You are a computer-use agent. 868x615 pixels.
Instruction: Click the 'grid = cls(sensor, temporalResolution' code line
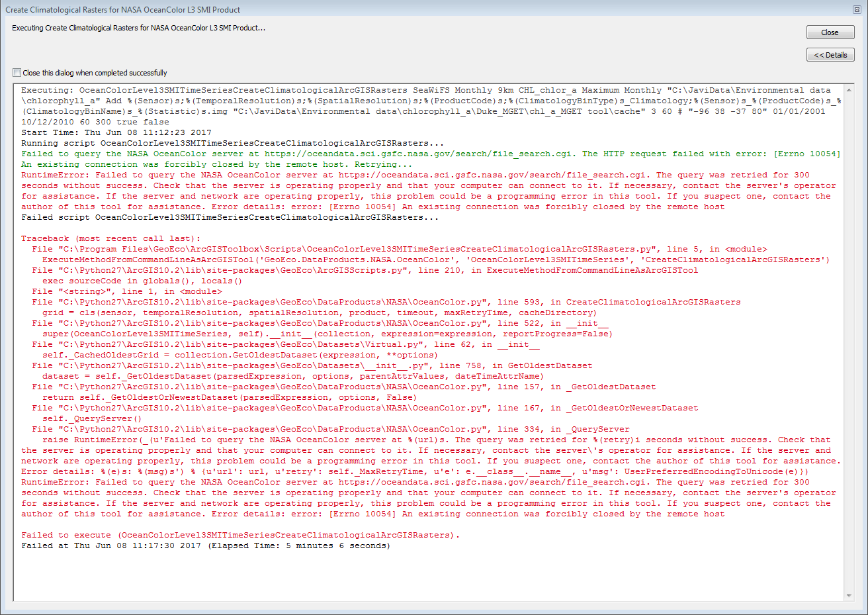[x=320, y=312]
